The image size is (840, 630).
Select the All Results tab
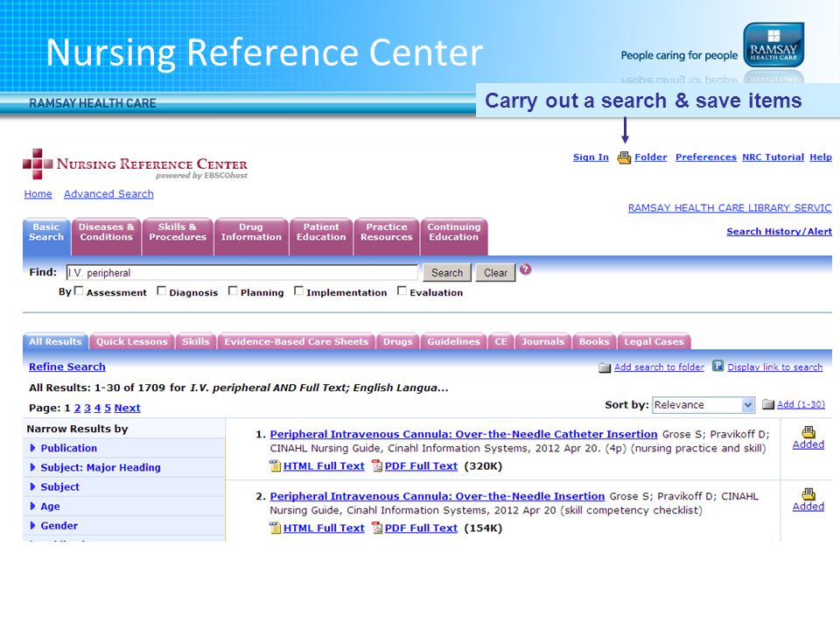(x=55, y=341)
